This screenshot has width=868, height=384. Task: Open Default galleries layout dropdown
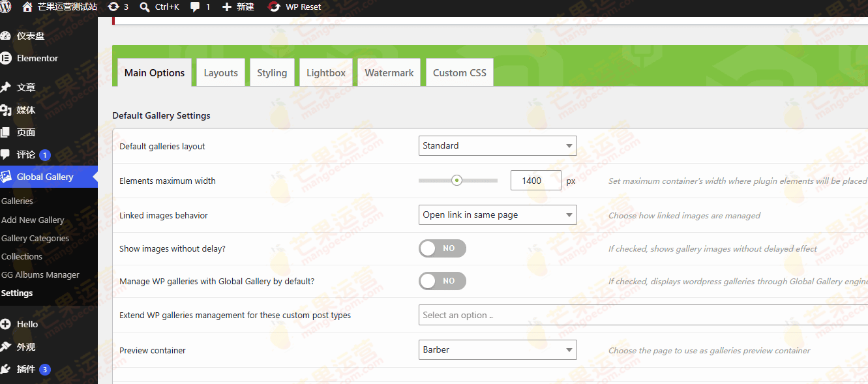498,145
